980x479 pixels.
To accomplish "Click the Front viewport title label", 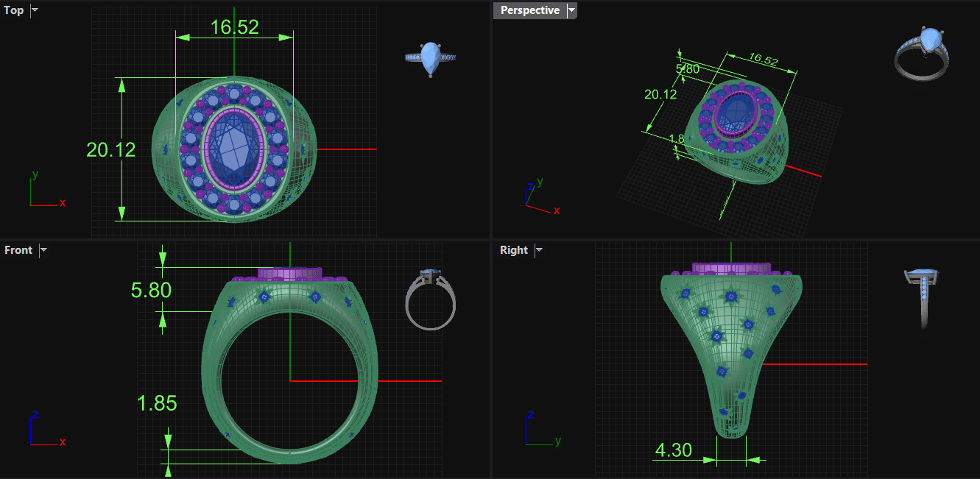I will pyautogui.click(x=18, y=250).
